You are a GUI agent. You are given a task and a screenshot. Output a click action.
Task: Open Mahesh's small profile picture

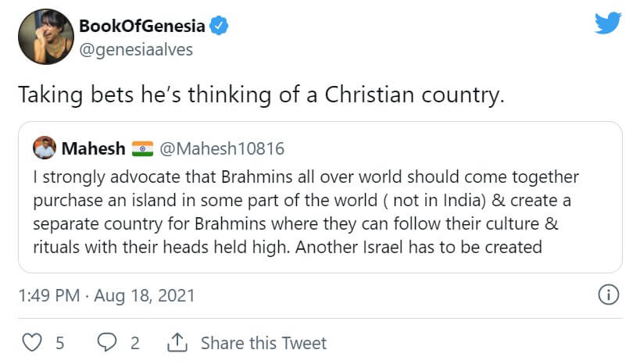(x=43, y=148)
